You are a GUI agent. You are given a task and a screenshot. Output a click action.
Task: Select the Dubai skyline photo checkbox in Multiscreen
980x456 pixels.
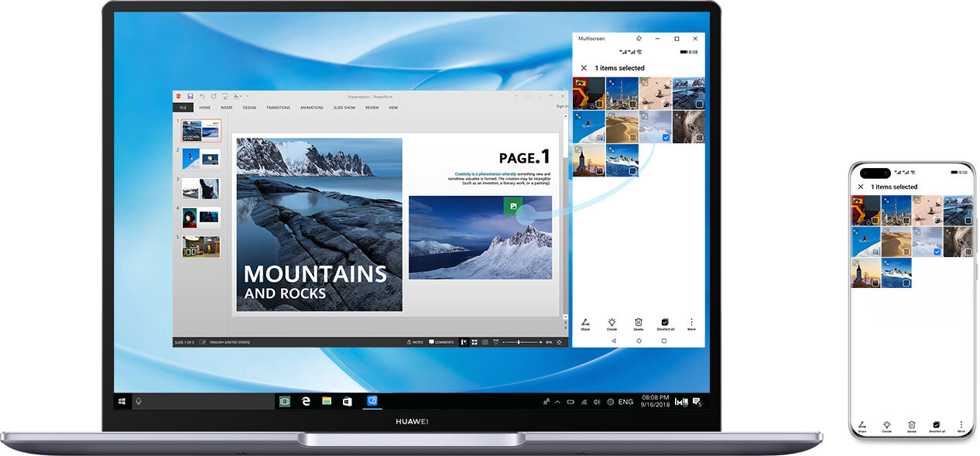pyautogui.click(x=632, y=105)
